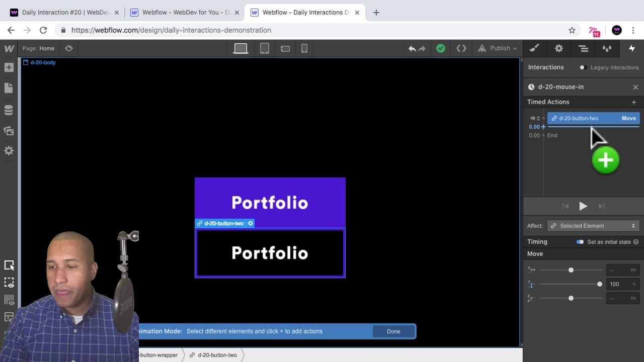Toggle page preview eye icon
This screenshot has width=644, height=362.
pyautogui.click(x=69, y=48)
